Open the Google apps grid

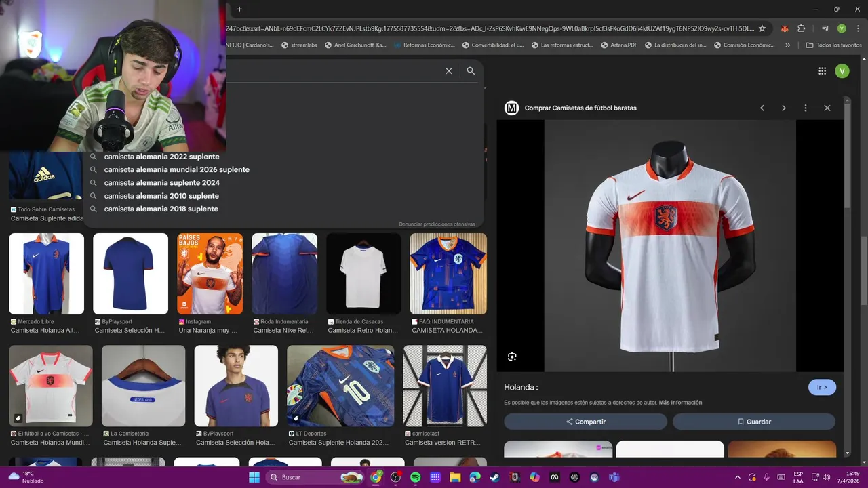point(822,70)
